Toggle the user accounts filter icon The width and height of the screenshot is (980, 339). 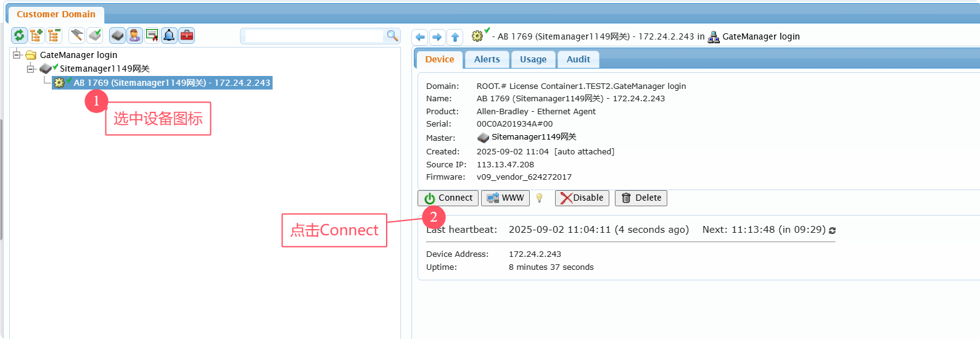134,36
